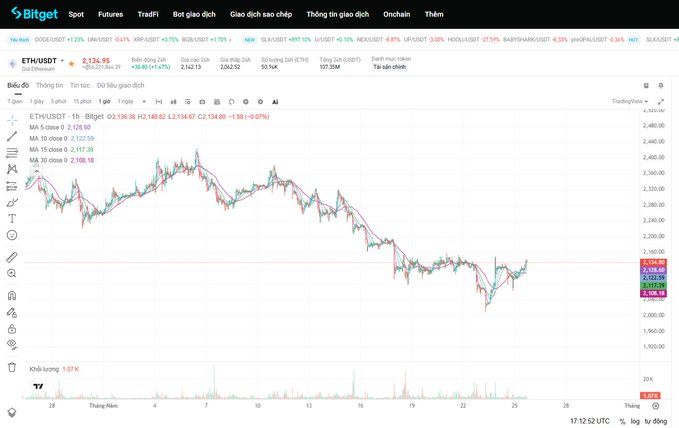Open the indicators icon in chart toolbar
The image size is (679, 428).
(x=188, y=102)
